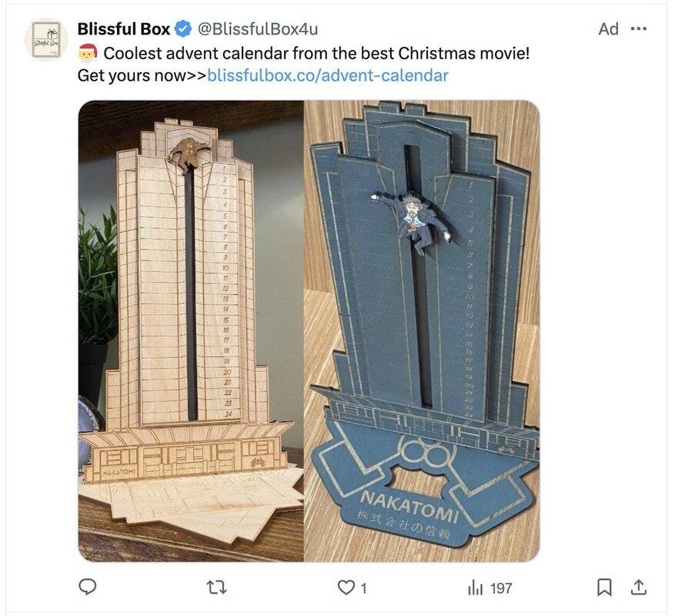The image size is (688, 616).
Task: Follow the blissfulbox.co/advent-calendar link
Action: point(328,75)
